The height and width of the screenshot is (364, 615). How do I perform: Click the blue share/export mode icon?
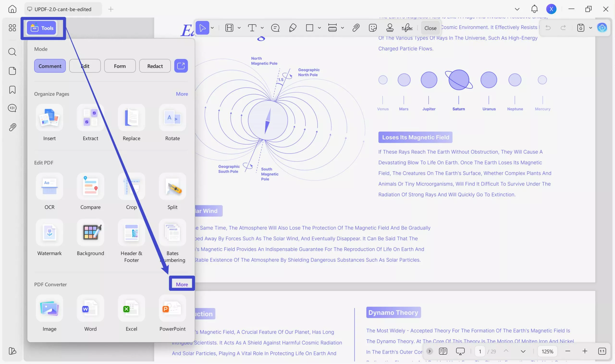pyautogui.click(x=181, y=66)
